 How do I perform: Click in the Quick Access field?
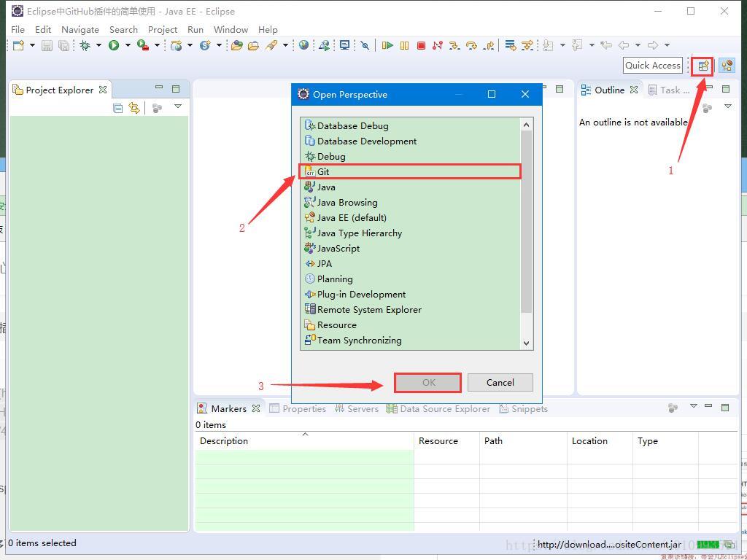(x=653, y=65)
